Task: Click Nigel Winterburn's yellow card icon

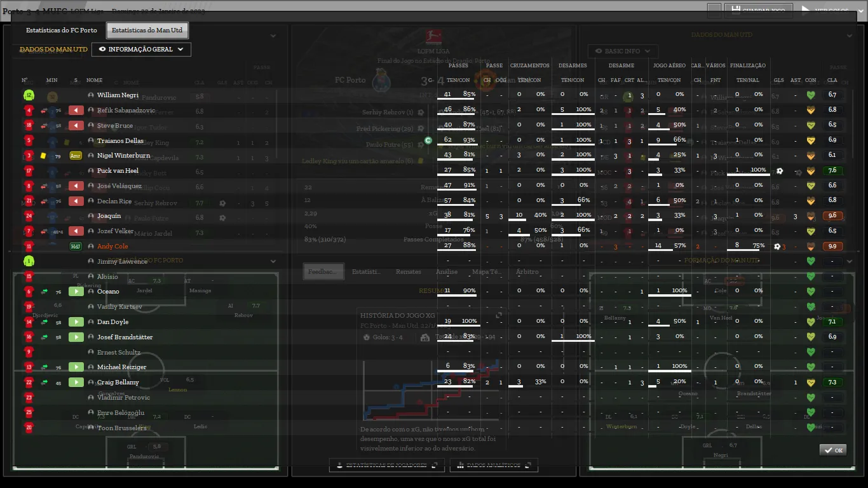Action: pyautogui.click(x=43, y=156)
